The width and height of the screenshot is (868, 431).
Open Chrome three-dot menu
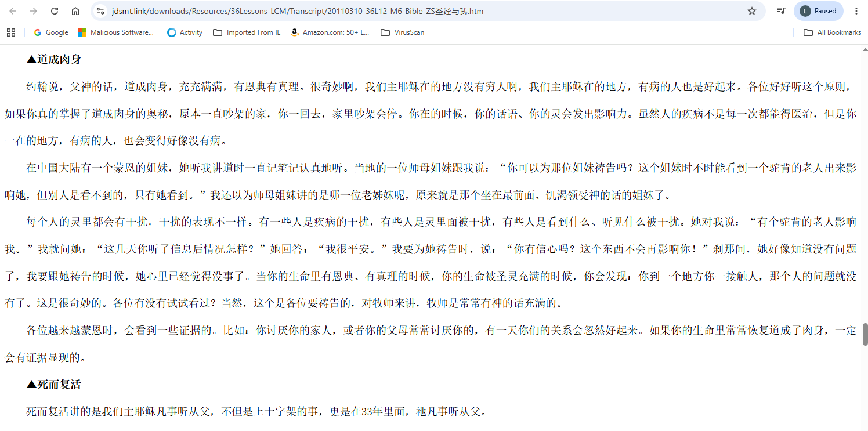856,11
